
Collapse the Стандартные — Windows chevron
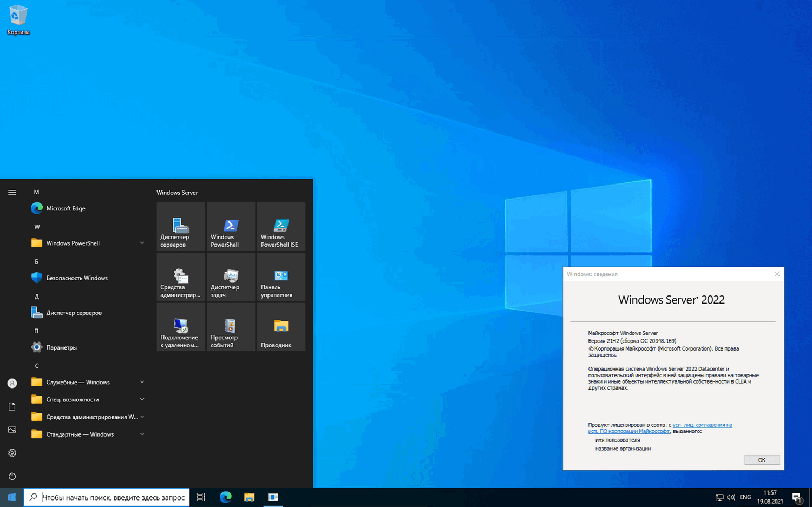coord(142,434)
